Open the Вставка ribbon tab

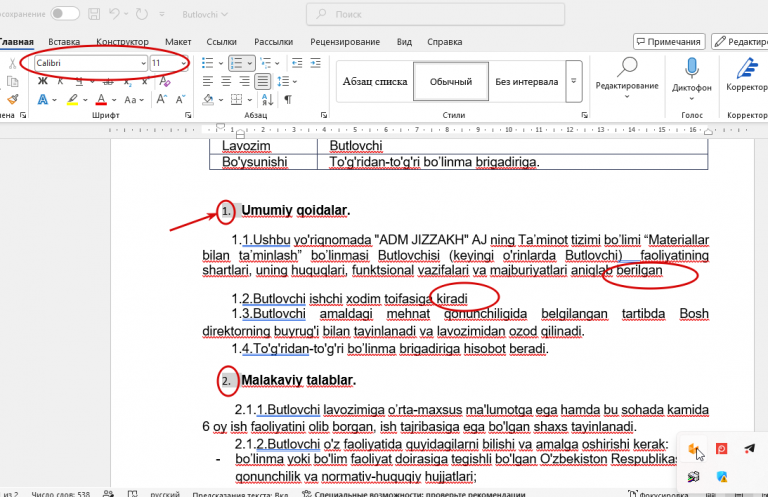[x=64, y=42]
